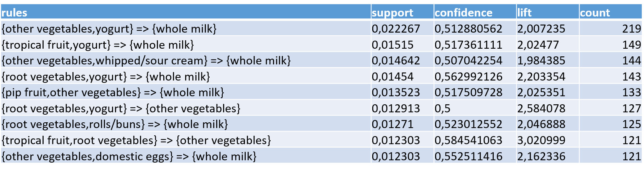Click root vegetables,yogurt => other vegetables rule
The height and width of the screenshot is (171, 644).
coord(121,109)
